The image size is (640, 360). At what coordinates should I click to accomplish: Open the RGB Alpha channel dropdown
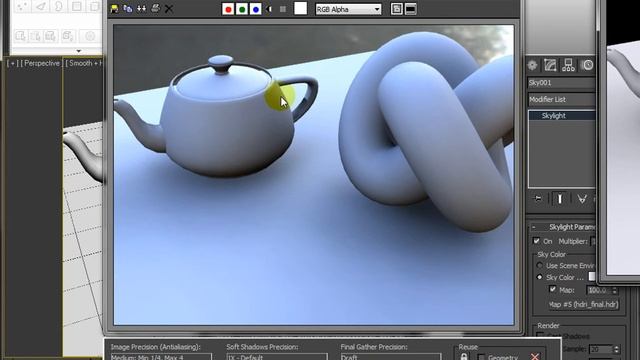[x=348, y=9]
